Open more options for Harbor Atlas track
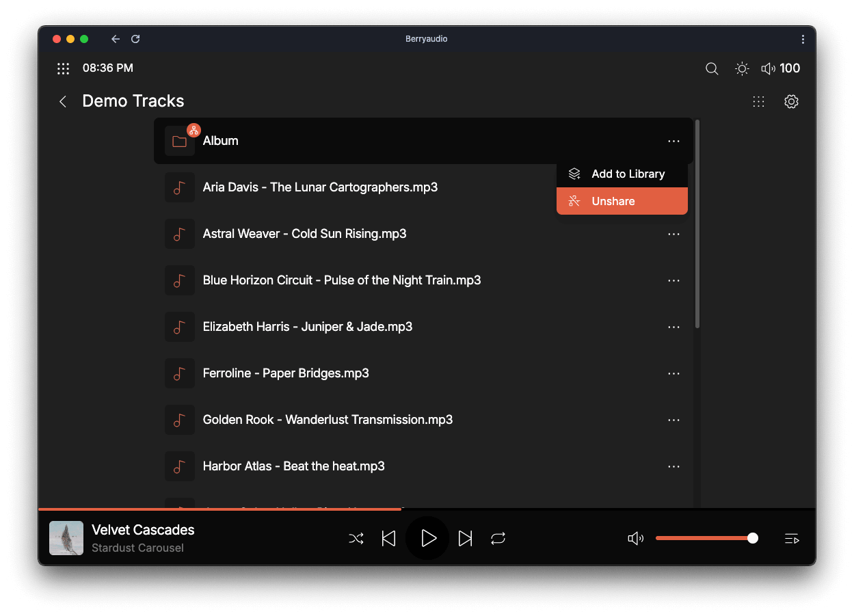Image resolution: width=854 pixels, height=616 pixels. click(673, 466)
